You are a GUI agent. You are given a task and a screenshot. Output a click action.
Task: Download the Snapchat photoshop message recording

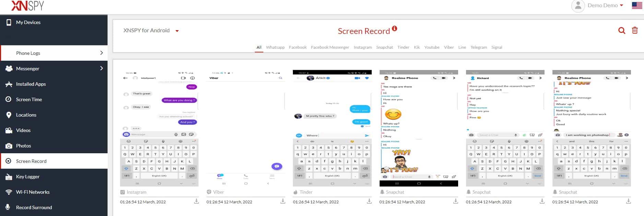[x=629, y=201]
